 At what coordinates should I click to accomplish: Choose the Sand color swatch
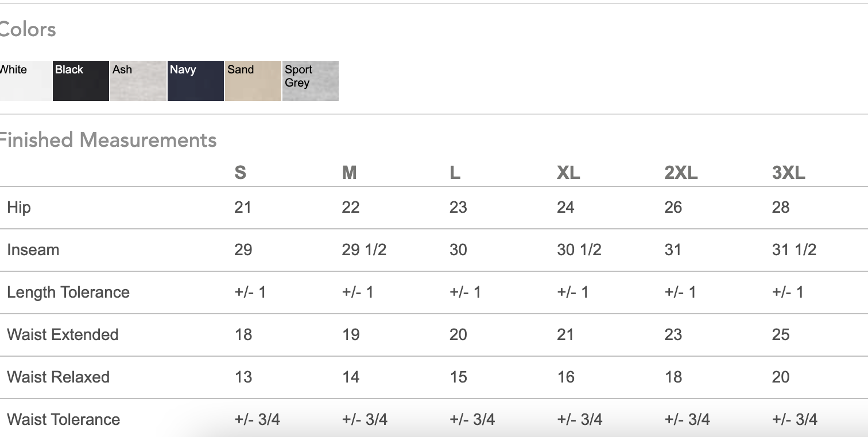click(x=253, y=81)
